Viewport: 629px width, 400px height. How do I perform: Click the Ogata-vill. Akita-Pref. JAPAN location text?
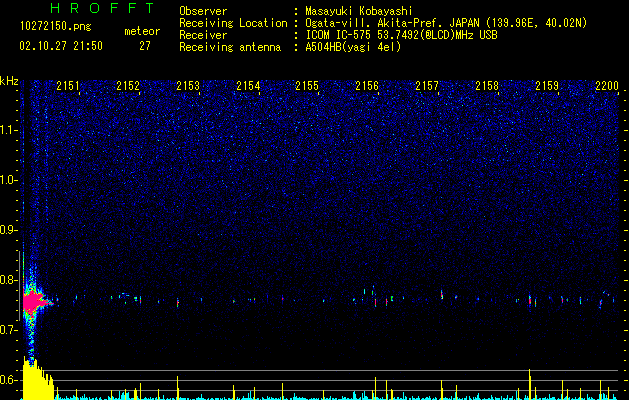coord(446,23)
